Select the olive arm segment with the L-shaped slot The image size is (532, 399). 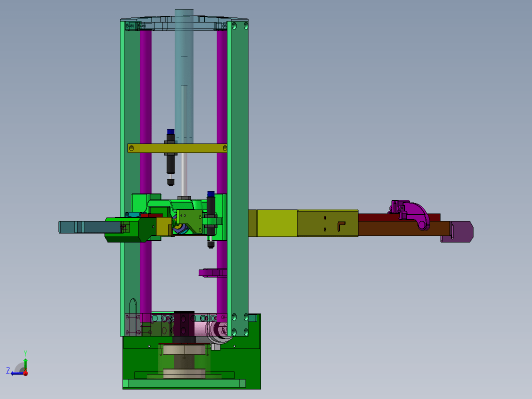[x=328, y=223]
